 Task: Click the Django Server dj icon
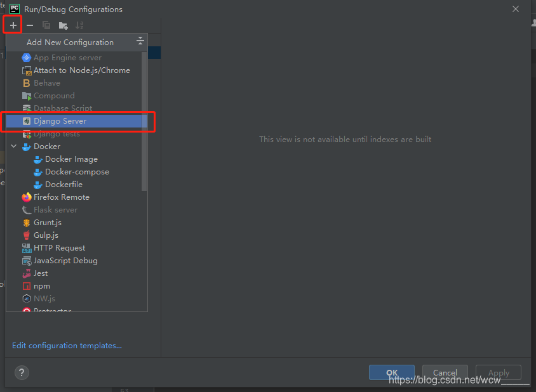pyautogui.click(x=26, y=121)
